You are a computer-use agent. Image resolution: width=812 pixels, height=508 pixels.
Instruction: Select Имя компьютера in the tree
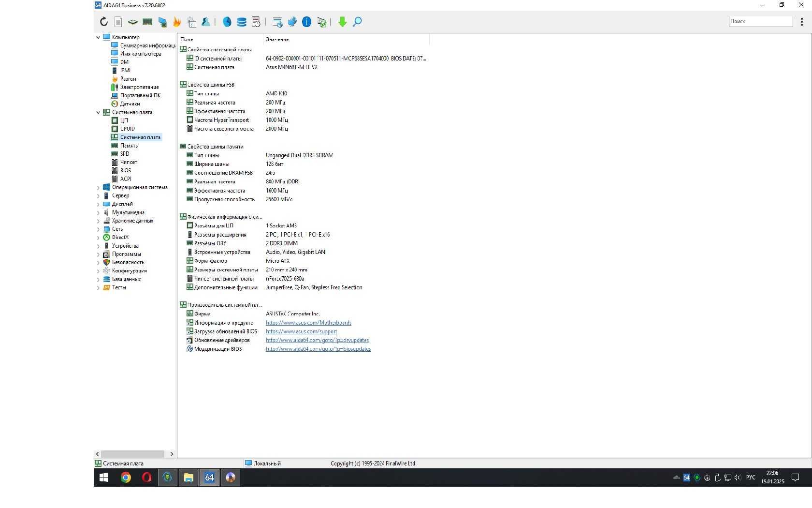point(141,54)
